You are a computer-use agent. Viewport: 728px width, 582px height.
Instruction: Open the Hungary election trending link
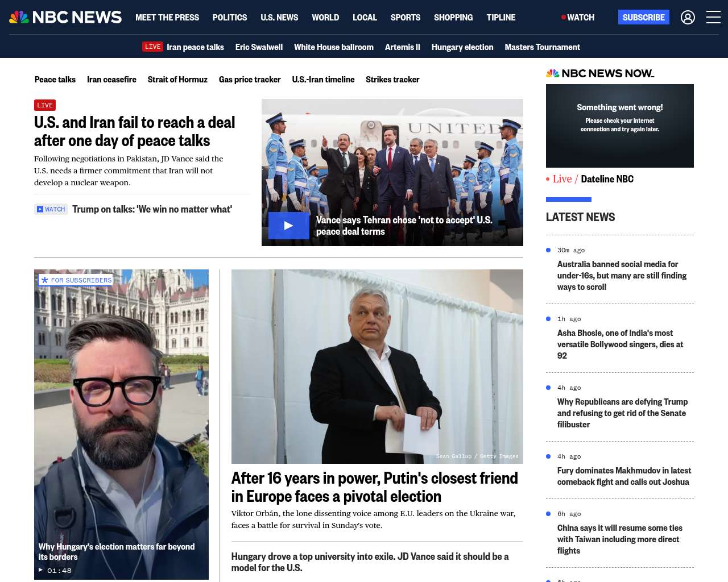point(462,47)
